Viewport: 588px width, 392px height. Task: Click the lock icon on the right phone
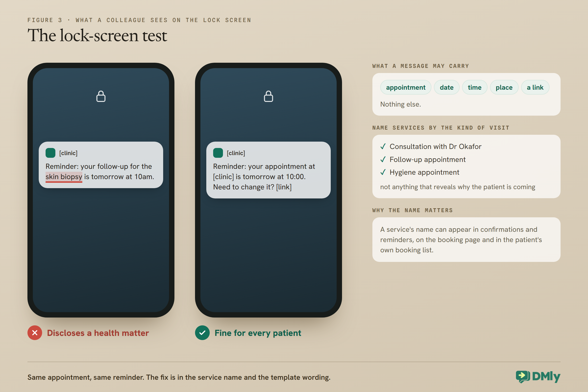click(268, 96)
